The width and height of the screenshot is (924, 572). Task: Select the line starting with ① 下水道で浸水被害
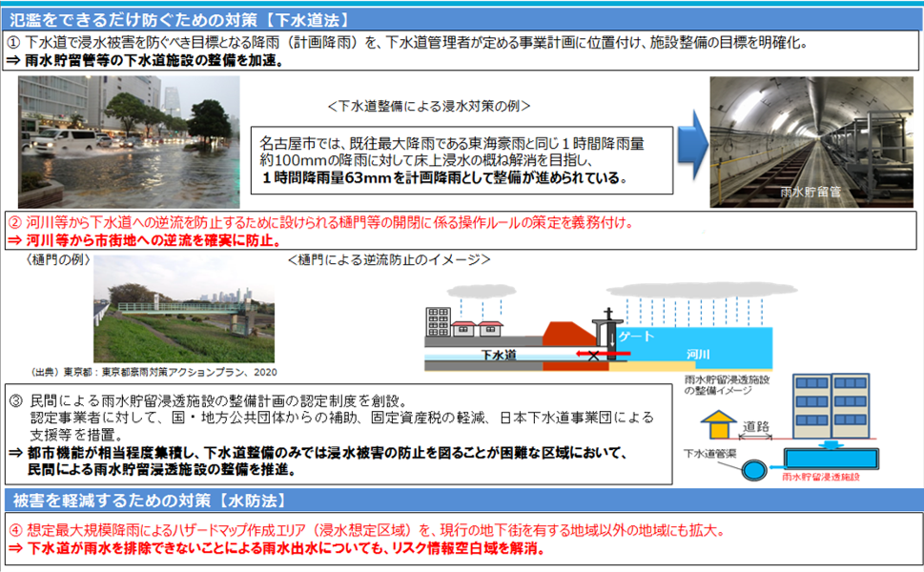tap(408, 43)
